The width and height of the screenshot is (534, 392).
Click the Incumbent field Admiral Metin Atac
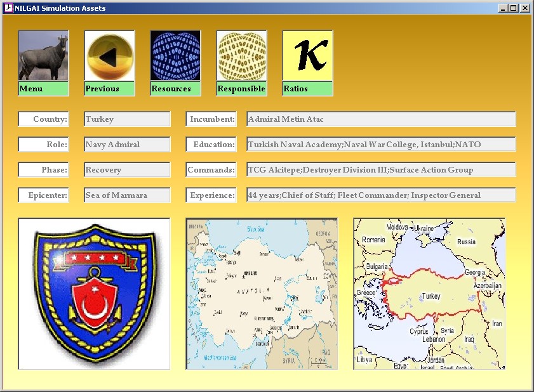tap(381, 119)
